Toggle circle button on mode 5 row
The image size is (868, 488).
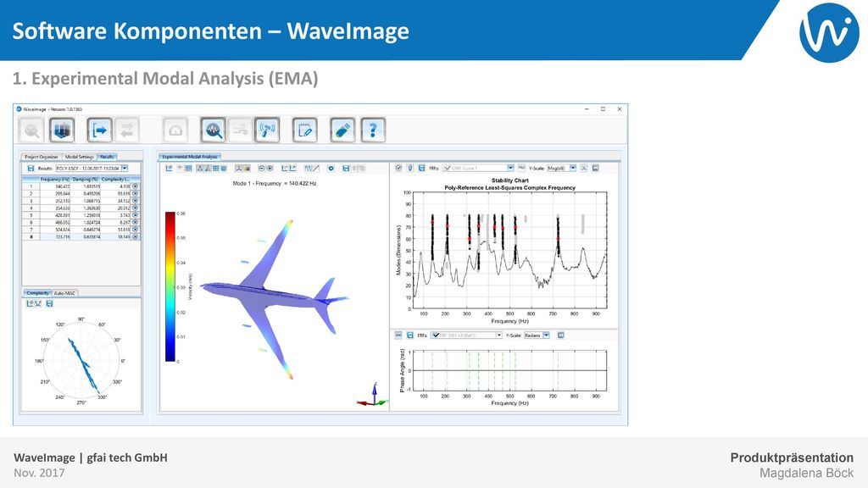[135, 215]
